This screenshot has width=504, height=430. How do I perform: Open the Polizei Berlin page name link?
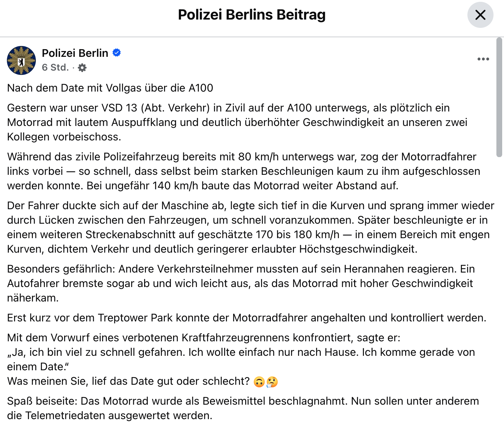[x=75, y=53]
